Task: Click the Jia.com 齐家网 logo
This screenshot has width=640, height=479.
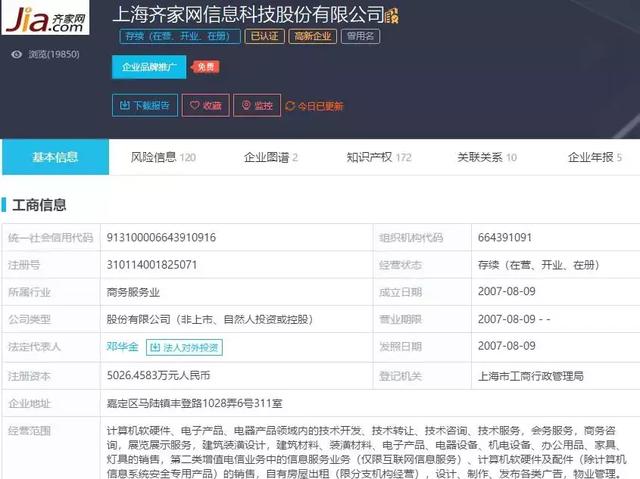Action: click(x=45, y=18)
